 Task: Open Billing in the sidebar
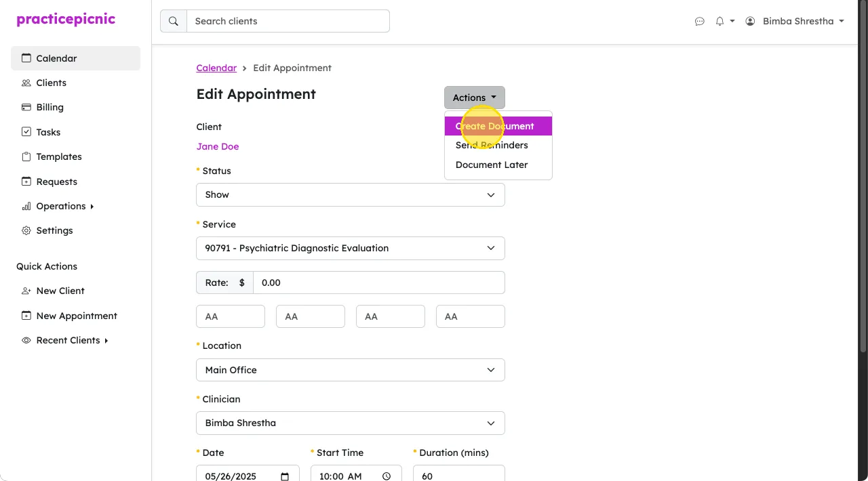tap(75, 107)
